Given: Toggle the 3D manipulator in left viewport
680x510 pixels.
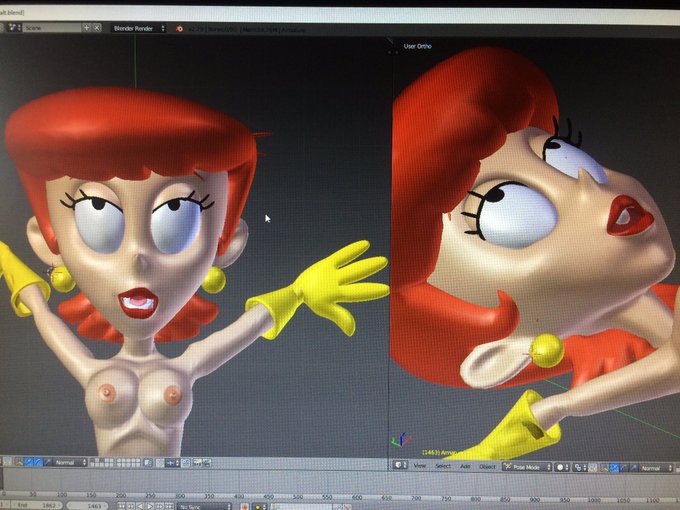Looking at the screenshot, I should point(19,462).
